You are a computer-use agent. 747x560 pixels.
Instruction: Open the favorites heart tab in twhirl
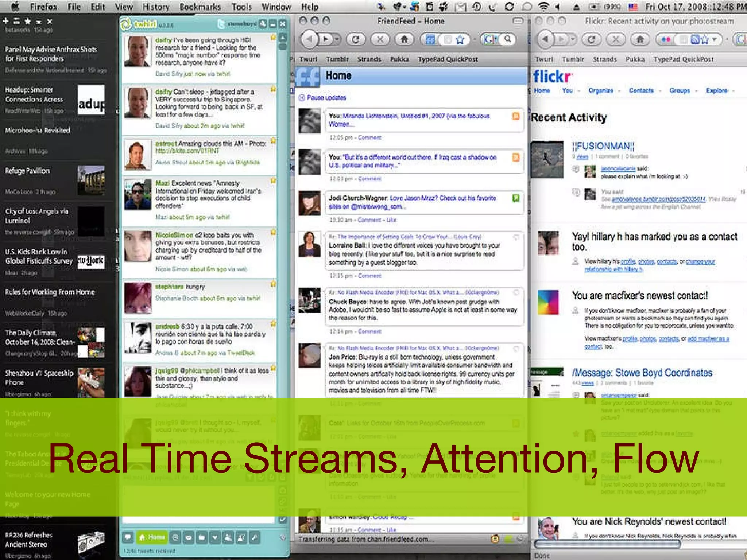[215, 537]
